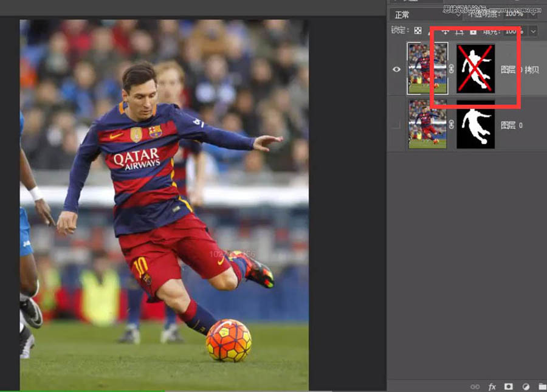Screen dimensions: 547x392
Task: Prevent artboard auto-nesting lock icon
Action: coord(459,32)
